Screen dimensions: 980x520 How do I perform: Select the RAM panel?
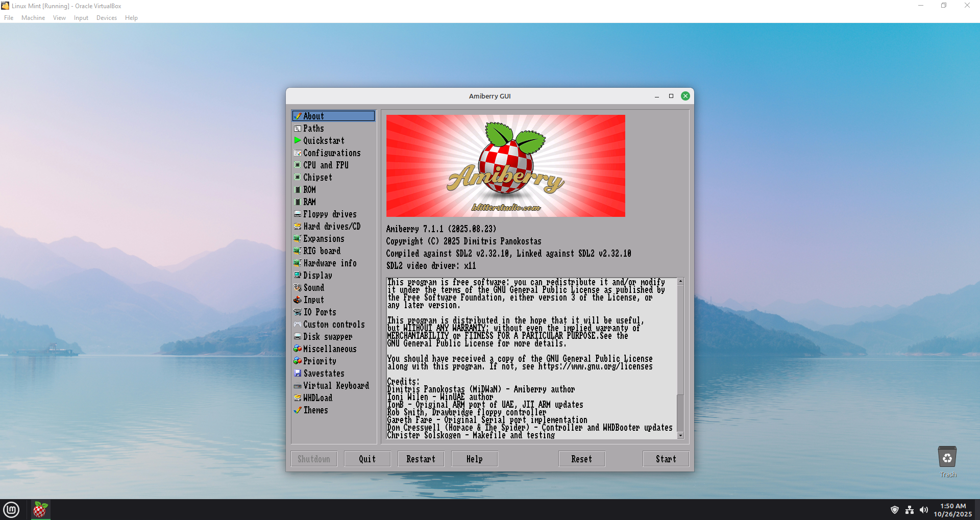tap(333, 202)
